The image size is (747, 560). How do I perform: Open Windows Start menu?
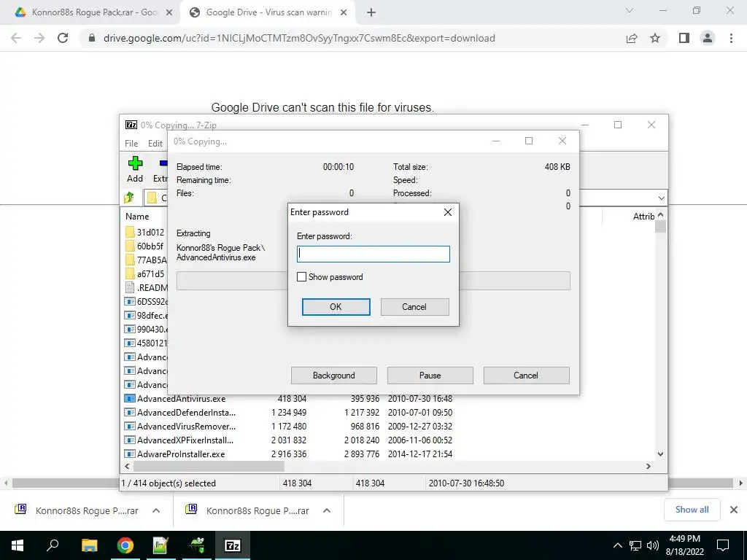(18, 545)
